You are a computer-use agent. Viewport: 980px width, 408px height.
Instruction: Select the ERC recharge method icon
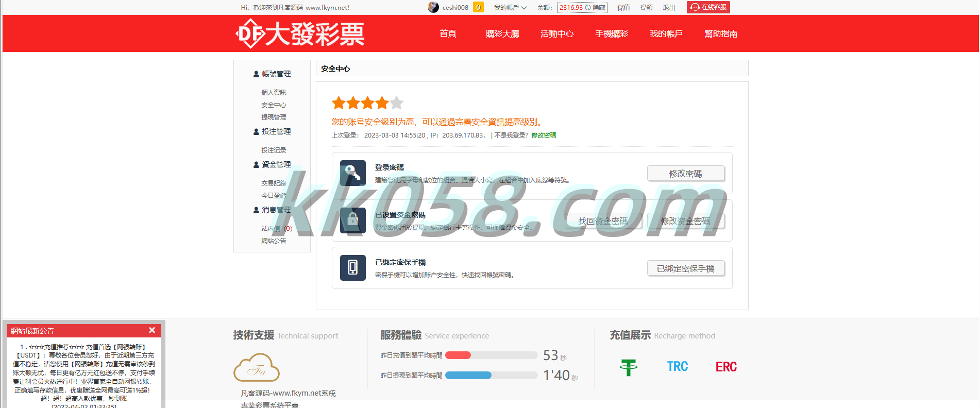point(726,367)
